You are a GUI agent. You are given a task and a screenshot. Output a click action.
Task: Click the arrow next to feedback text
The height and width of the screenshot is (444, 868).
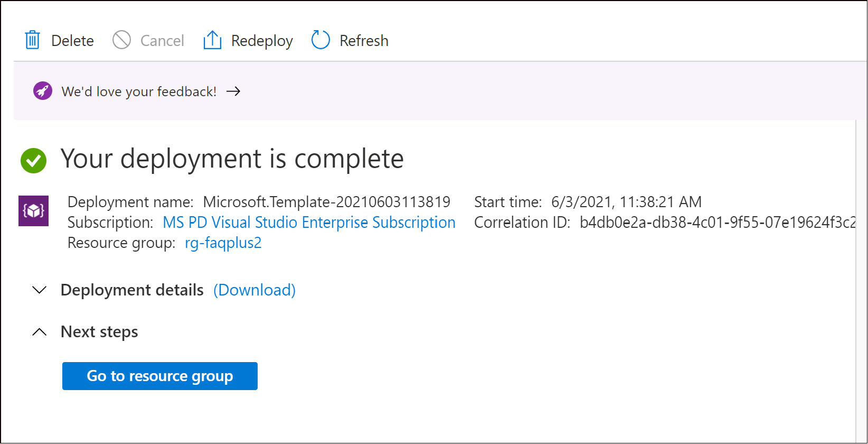point(233,91)
